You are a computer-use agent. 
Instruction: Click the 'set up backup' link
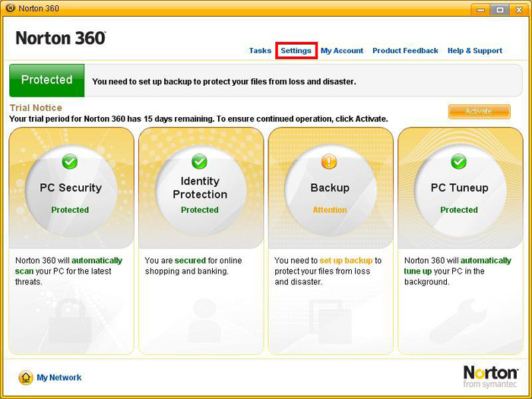346,261
